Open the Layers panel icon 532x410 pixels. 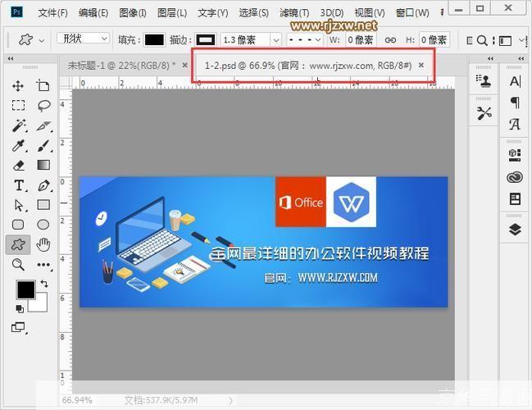(x=515, y=230)
